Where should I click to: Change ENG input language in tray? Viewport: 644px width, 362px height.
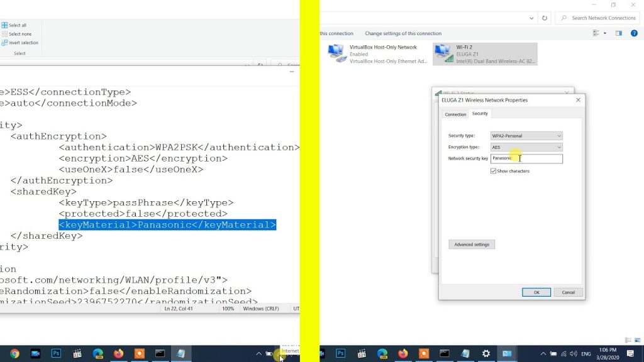click(x=586, y=354)
